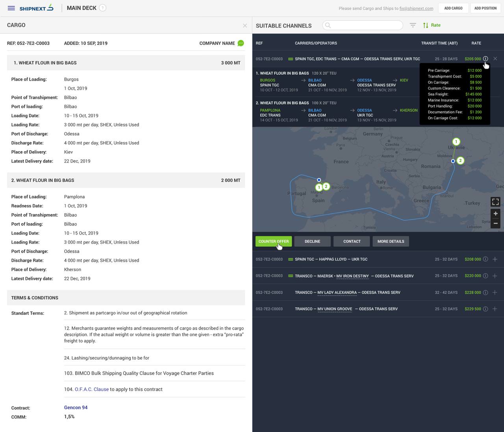Image resolution: width=504 pixels, height=432 pixels.
Task: Click the Sea Freight $145 000 cost line
Action: 455,94
